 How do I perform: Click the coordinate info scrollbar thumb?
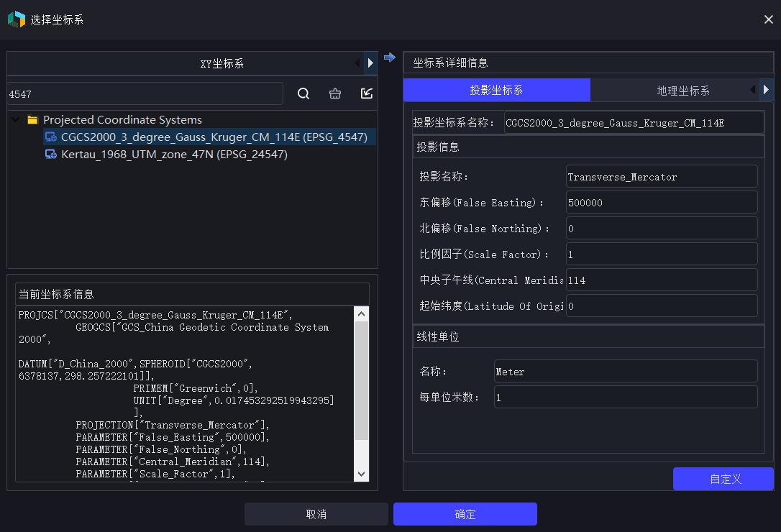pos(362,380)
